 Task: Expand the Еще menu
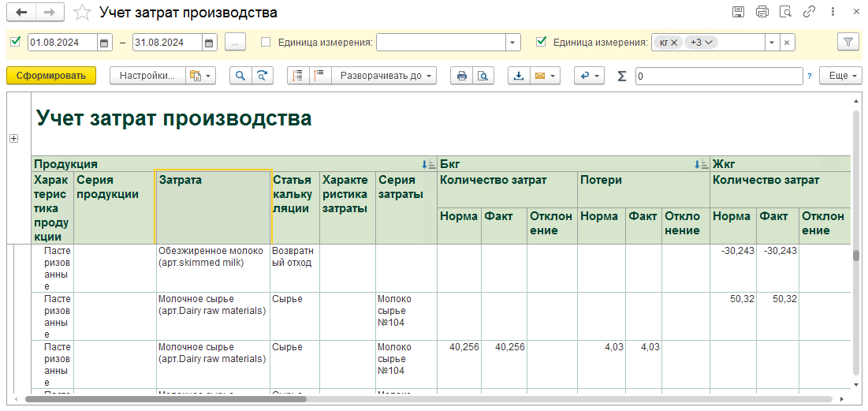pyautogui.click(x=841, y=76)
